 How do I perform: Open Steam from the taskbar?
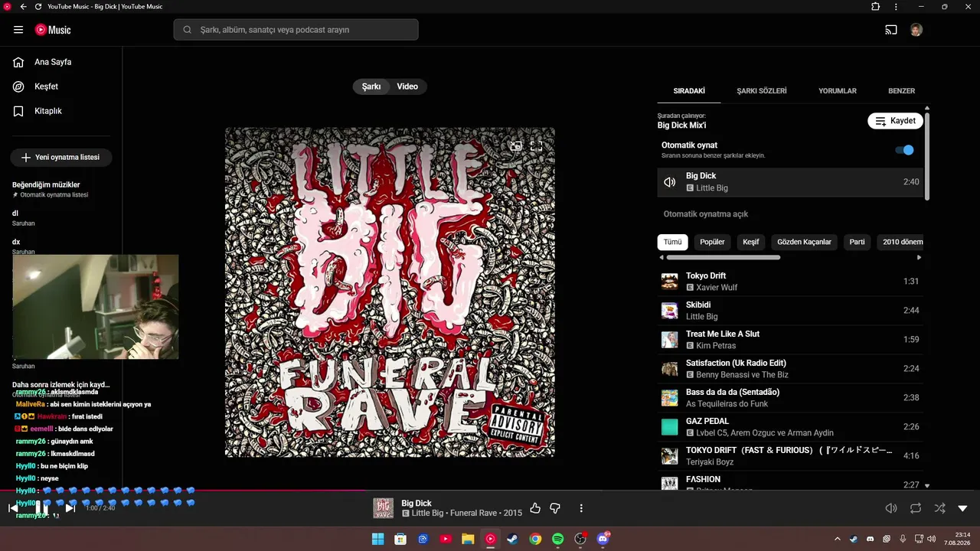(512, 539)
